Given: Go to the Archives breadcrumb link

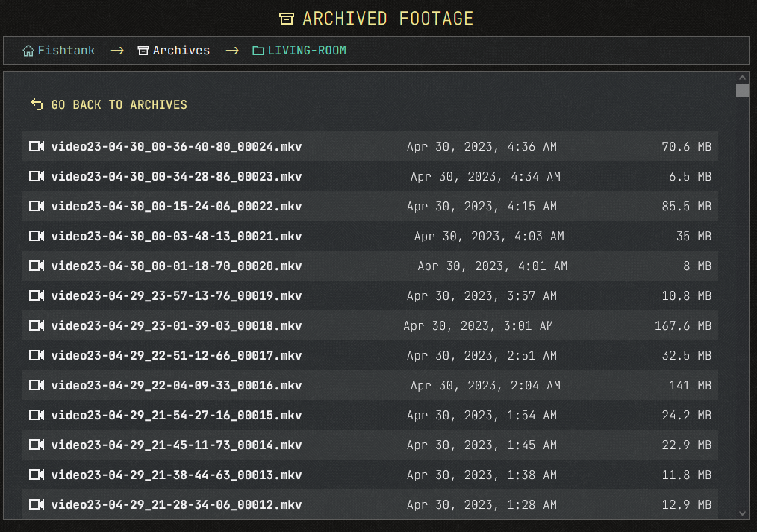Looking at the screenshot, I should click(181, 51).
